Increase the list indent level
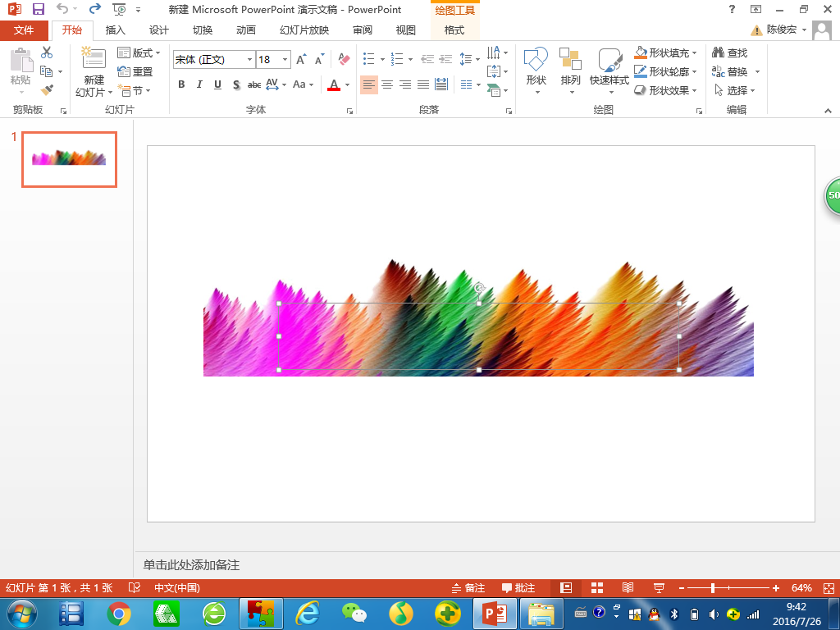This screenshot has height=630, width=840. [x=445, y=59]
